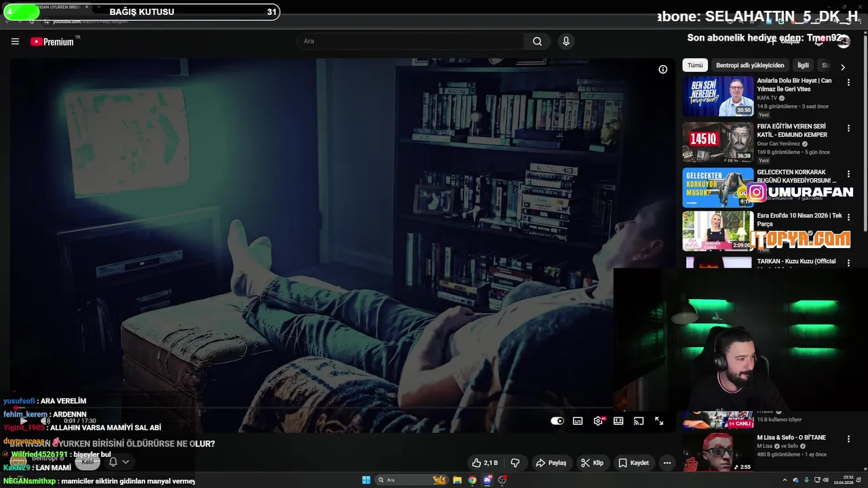This screenshot has height=488, width=868.
Task: Open OBS Studio from taskbar
Action: point(502,480)
